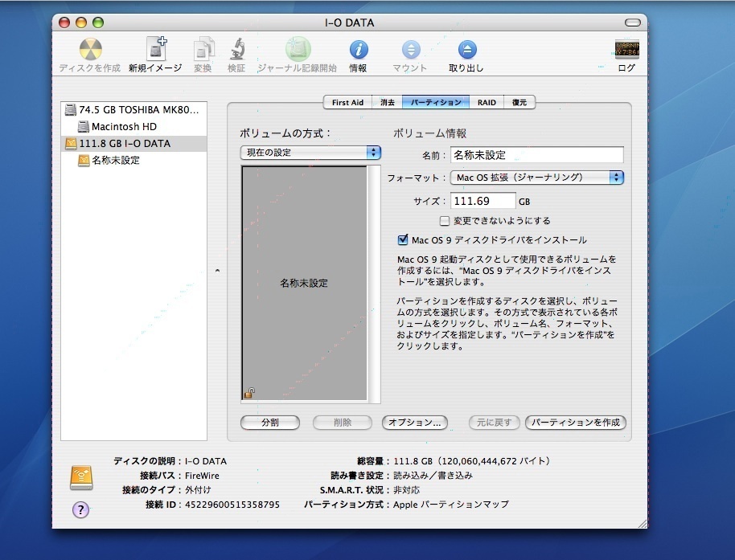This screenshot has width=735, height=560.
Task: Click the FireWire disk icon in info footer
Action: pos(81,477)
